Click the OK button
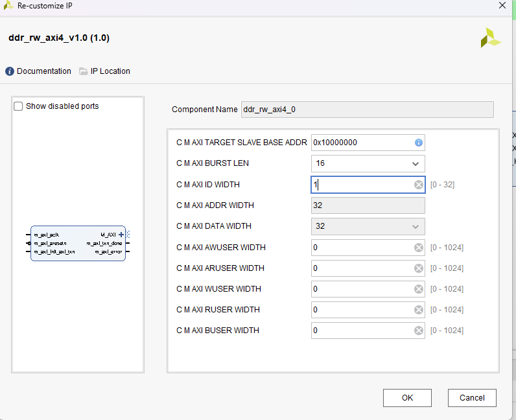 [x=407, y=397]
